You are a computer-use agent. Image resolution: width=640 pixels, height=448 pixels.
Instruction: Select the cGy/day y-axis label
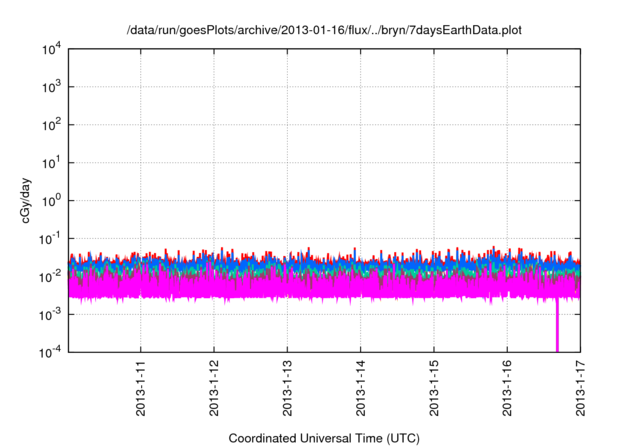pyautogui.click(x=26, y=200)
